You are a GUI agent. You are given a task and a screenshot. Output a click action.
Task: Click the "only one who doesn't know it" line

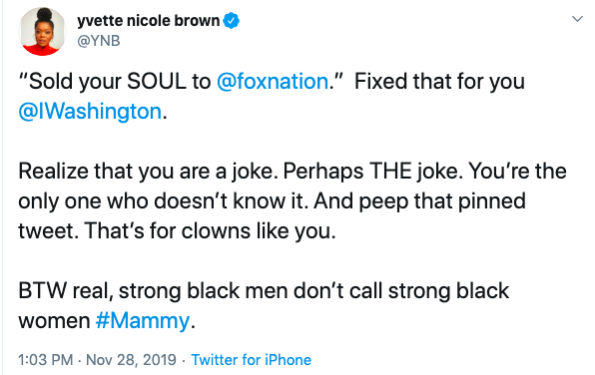tap(163, 201)
